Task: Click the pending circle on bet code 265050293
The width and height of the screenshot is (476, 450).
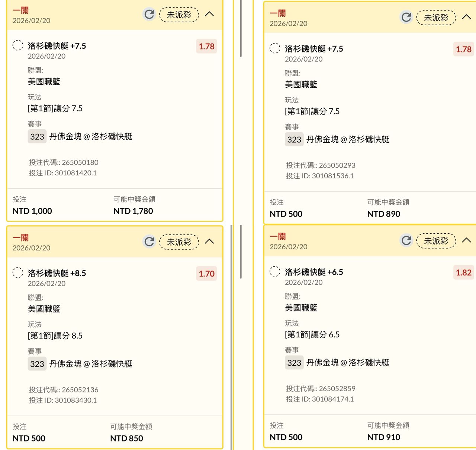Action: 275,48
